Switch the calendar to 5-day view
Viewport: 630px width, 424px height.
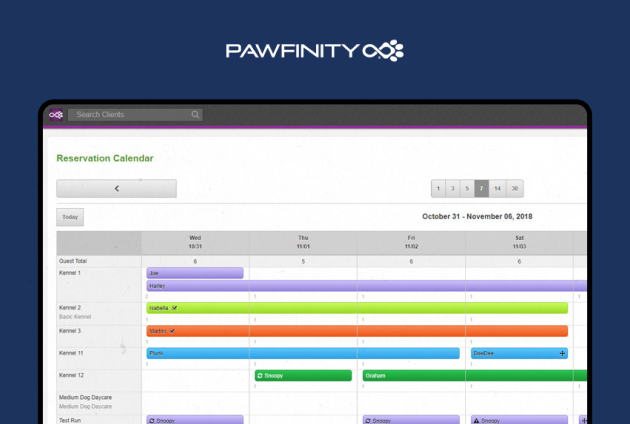point(467,188)
